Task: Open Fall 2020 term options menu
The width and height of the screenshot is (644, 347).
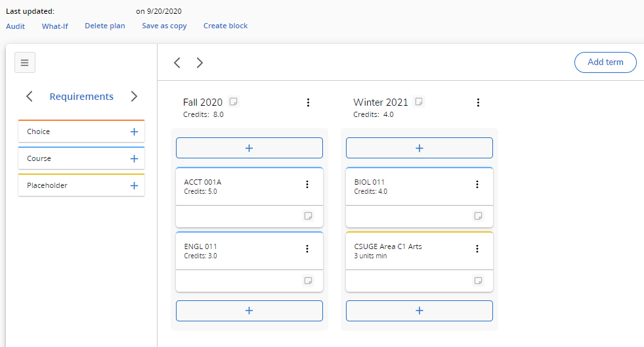Action: (x=308, y=103)
